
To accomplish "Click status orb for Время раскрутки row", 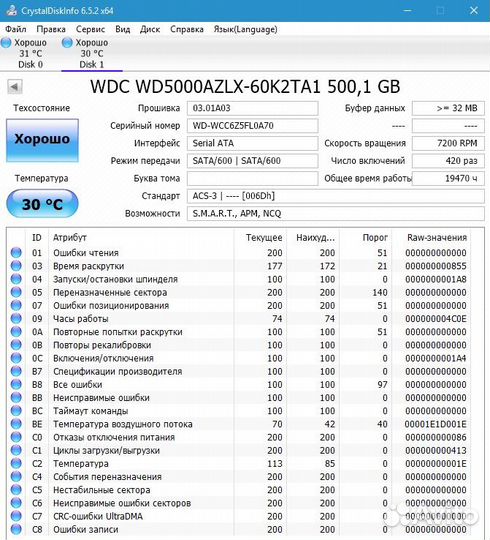I will 16,266.
